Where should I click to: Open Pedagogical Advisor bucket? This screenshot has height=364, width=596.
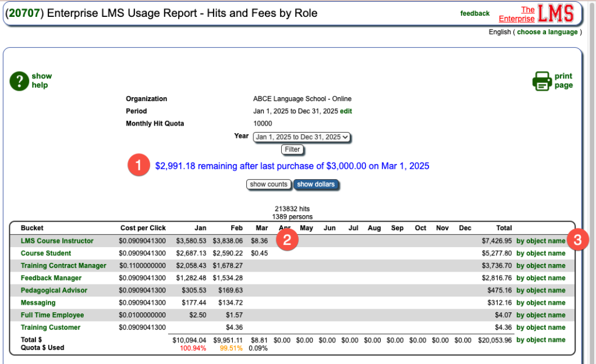pos(54,290)
